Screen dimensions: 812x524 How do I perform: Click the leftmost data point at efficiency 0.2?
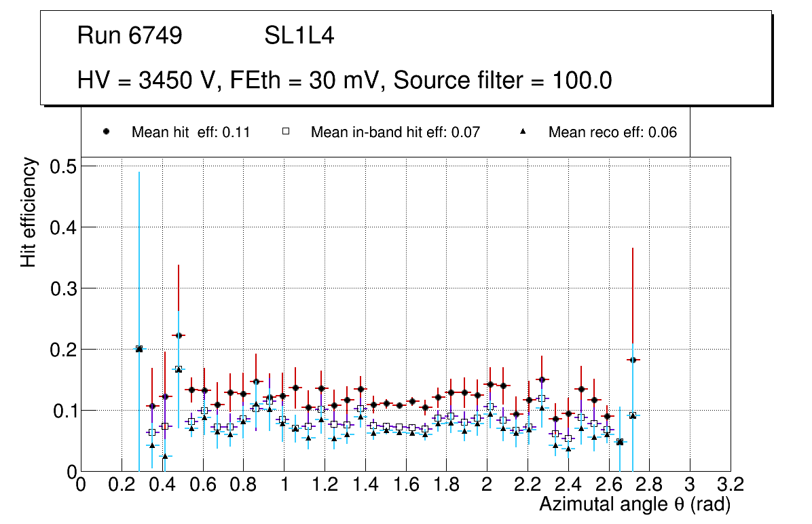tap(139, 349)
